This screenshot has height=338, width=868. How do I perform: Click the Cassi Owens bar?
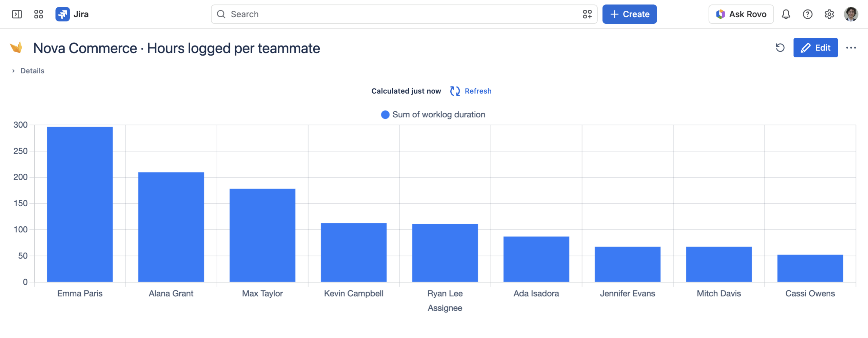810,268
